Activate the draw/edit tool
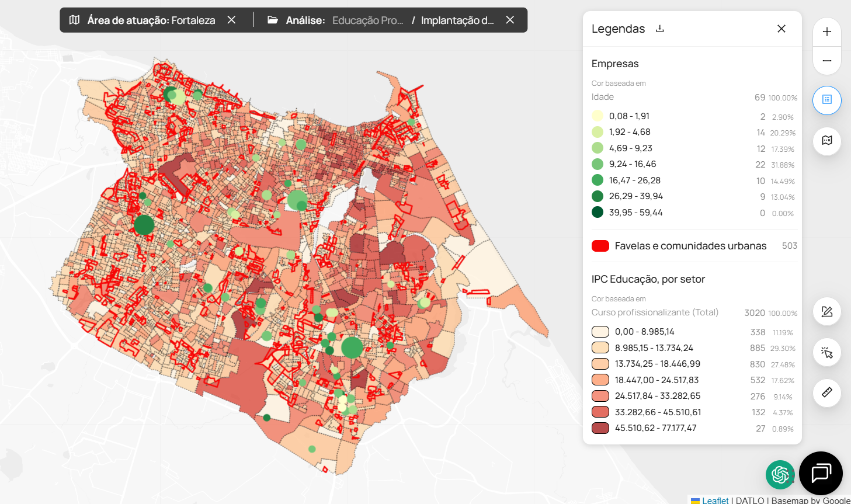Image resolution: width=851 pixels, height=504 pixels. tap(826, 312)
